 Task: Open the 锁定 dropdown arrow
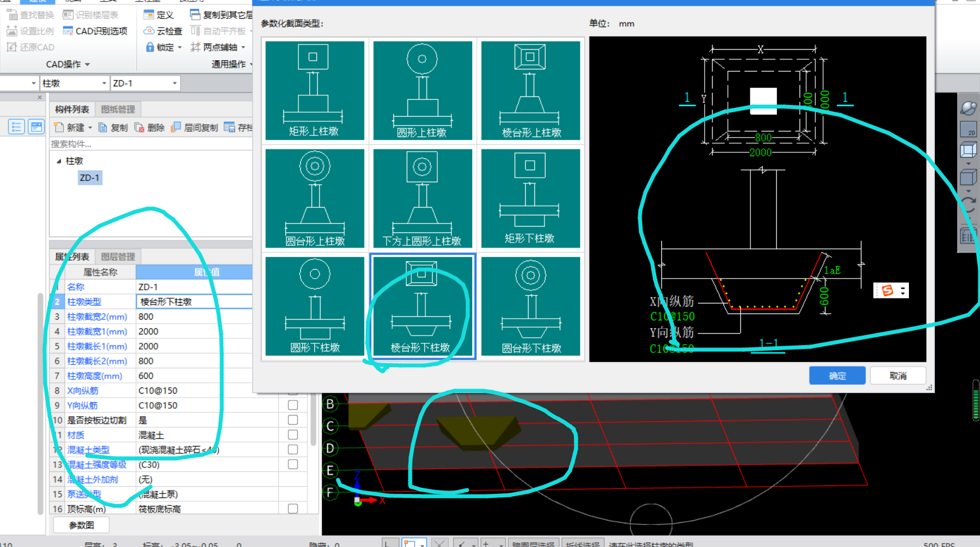[180, 47]
